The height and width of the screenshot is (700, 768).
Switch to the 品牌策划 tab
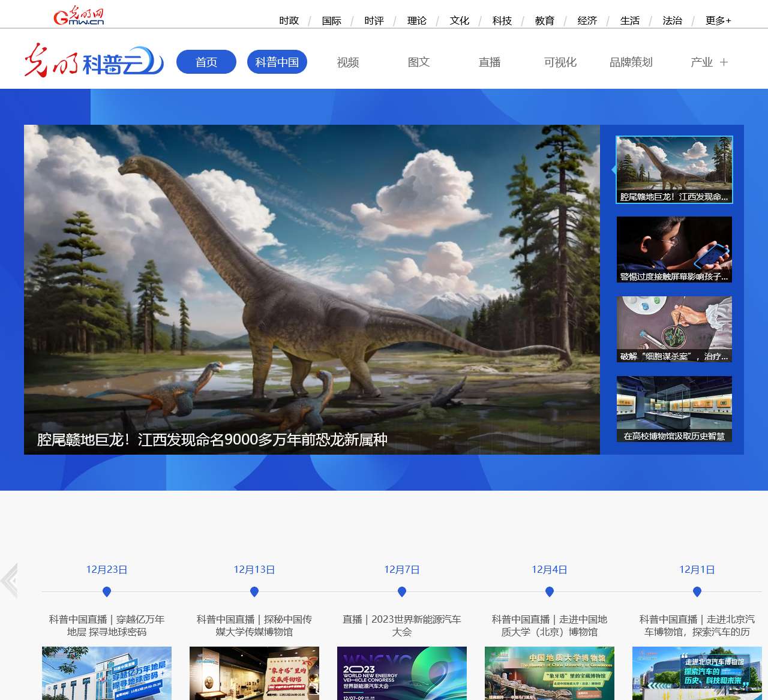point(631,62)
